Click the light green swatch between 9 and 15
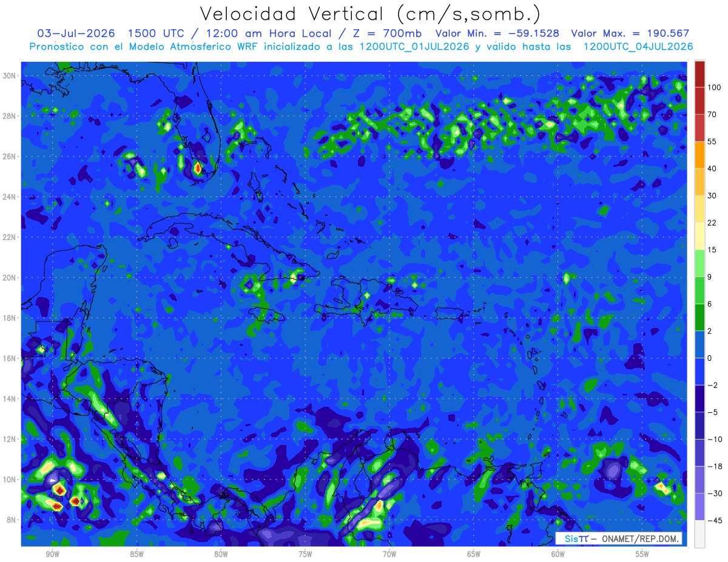Image resolution: width=728 pixels, height=562 pixels. point(699,263)
